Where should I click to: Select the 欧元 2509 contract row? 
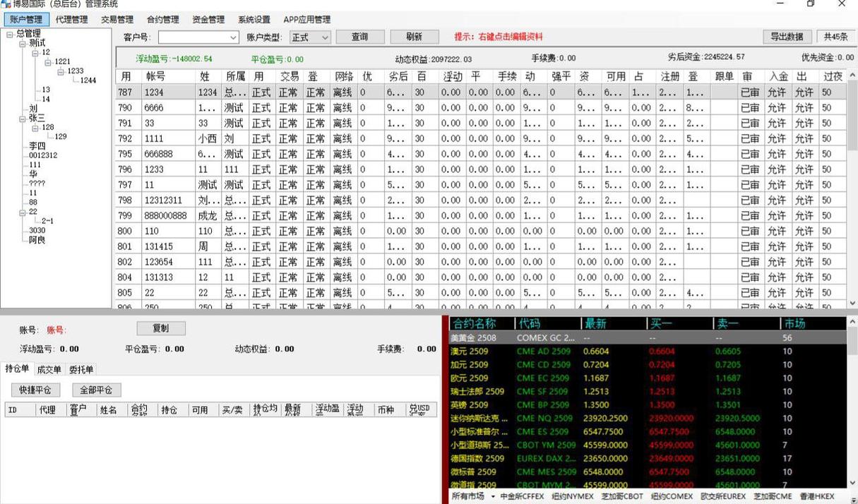(469, 378)
